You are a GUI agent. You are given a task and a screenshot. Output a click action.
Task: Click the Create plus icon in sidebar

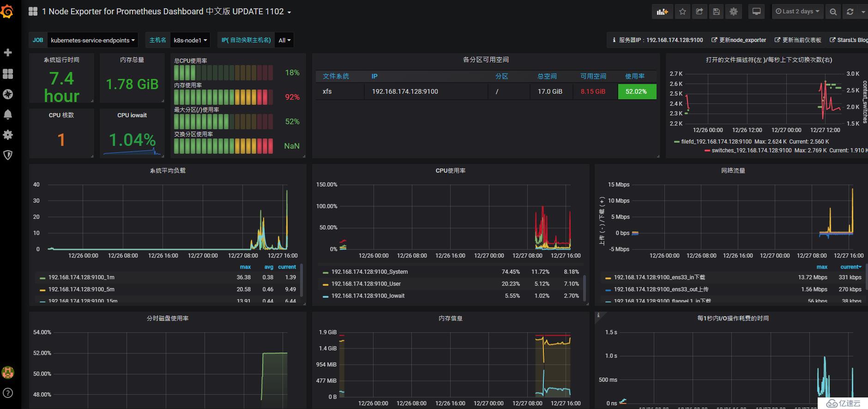[x=8, y=53]
